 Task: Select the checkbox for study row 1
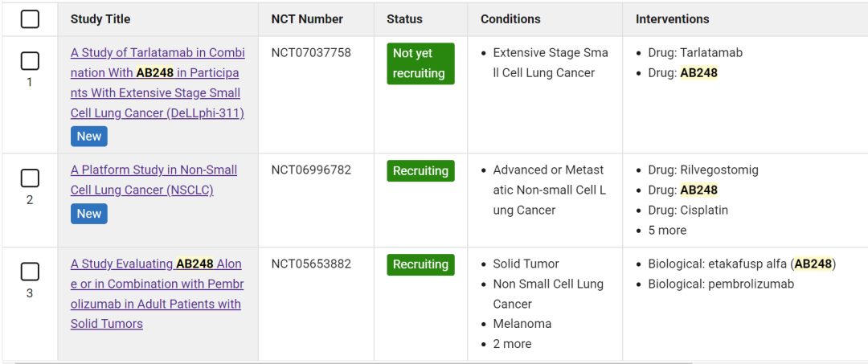pos(30,61)
